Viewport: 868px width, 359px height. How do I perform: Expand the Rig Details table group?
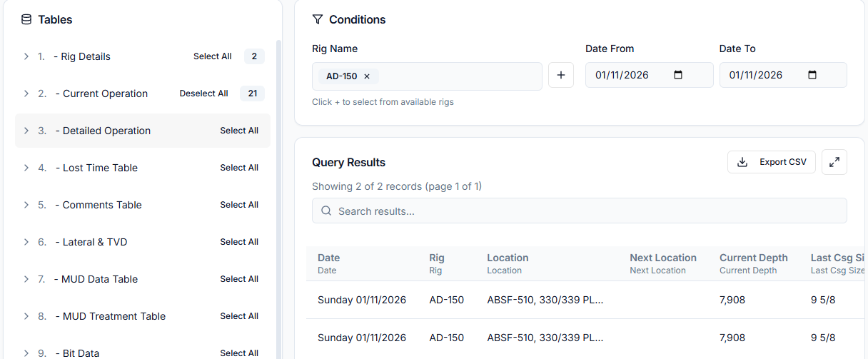26,56
